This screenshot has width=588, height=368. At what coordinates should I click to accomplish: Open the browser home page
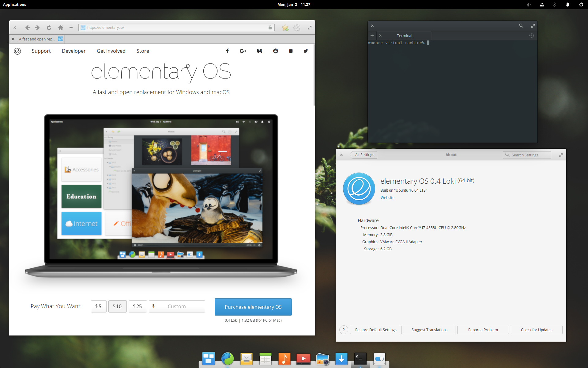[x=61, y=28]
